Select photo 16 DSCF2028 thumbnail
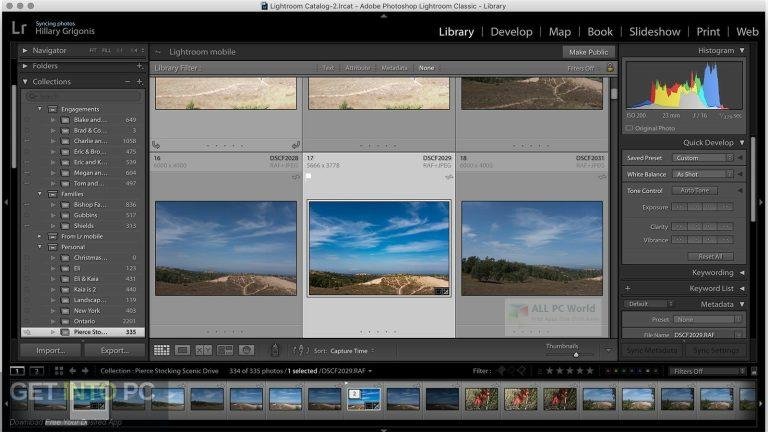Image resolution: width=768 pixels, height=432 pixels. pyautogui.click(x=226, y=248)
